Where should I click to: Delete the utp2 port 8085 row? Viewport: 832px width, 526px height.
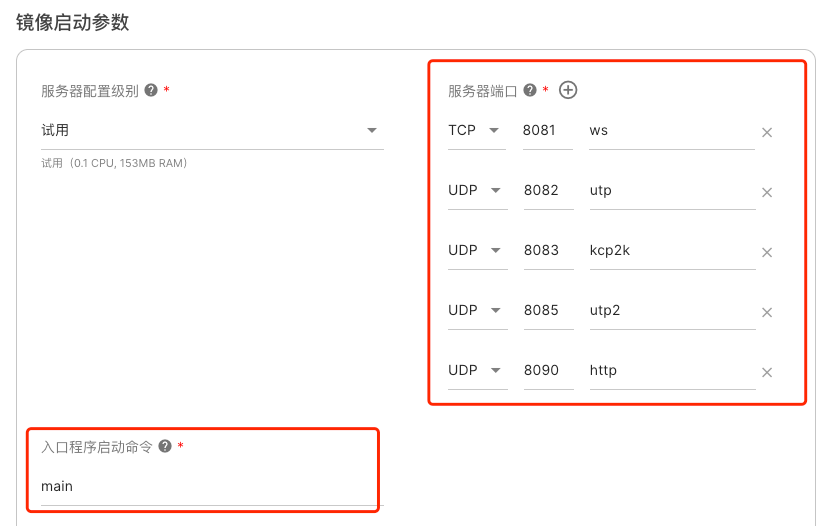pyautogui.click(x=767, y=312)
